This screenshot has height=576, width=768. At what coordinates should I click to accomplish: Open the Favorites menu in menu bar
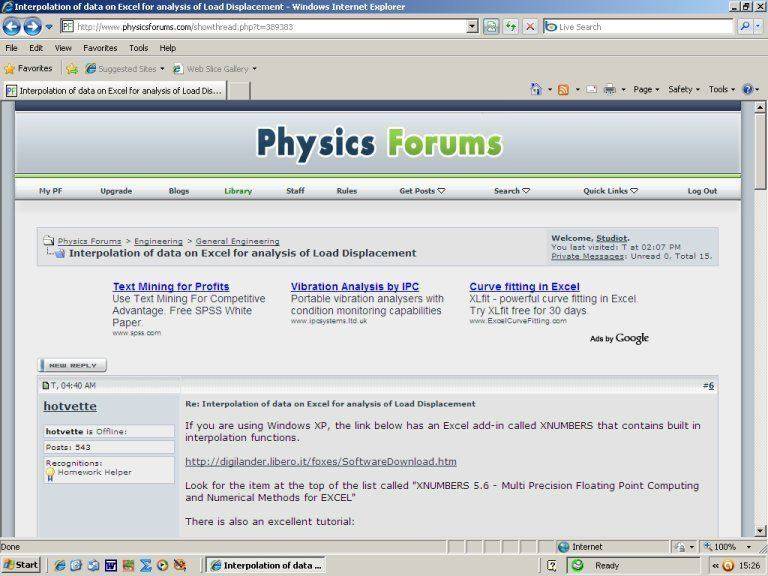pyautogui.click(x=100, y=48)
